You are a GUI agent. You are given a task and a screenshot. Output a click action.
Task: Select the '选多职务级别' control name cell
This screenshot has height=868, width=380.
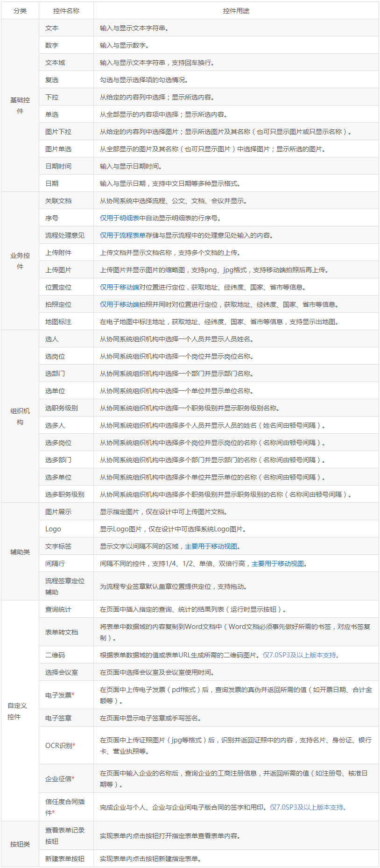tap(66, 494)
